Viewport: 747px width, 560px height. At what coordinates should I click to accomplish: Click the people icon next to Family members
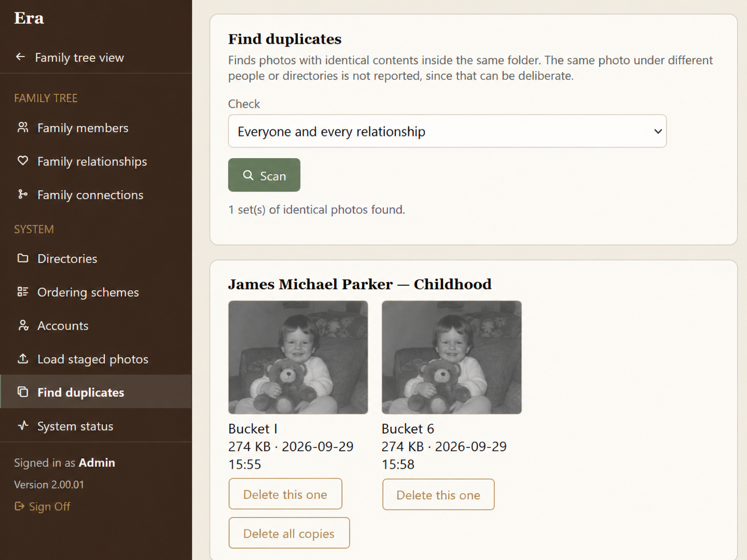point(23,127)
